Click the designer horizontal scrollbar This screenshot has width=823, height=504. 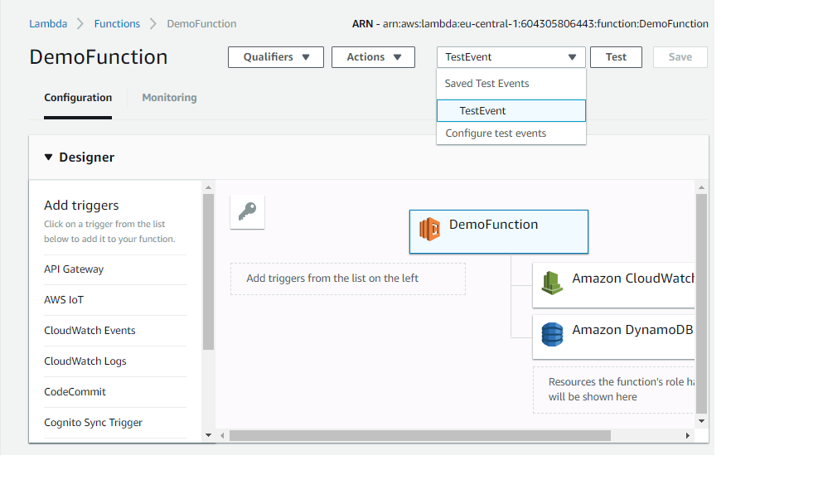(419, 435)
